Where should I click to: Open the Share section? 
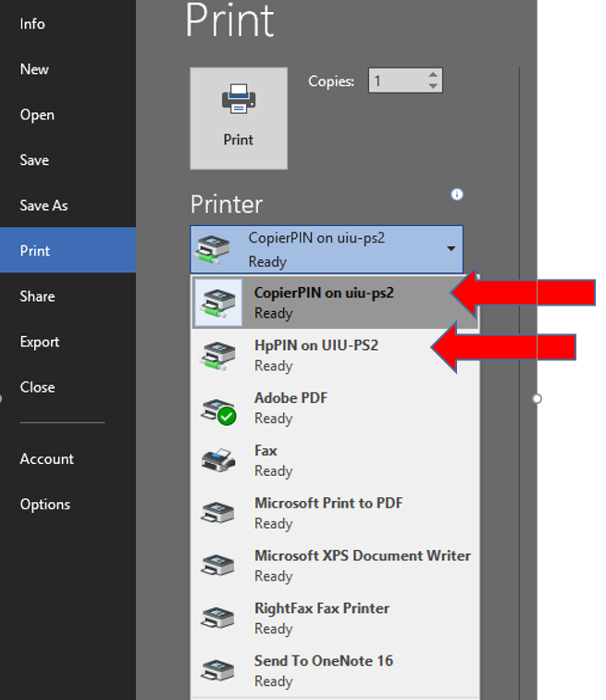pos(37,296)
